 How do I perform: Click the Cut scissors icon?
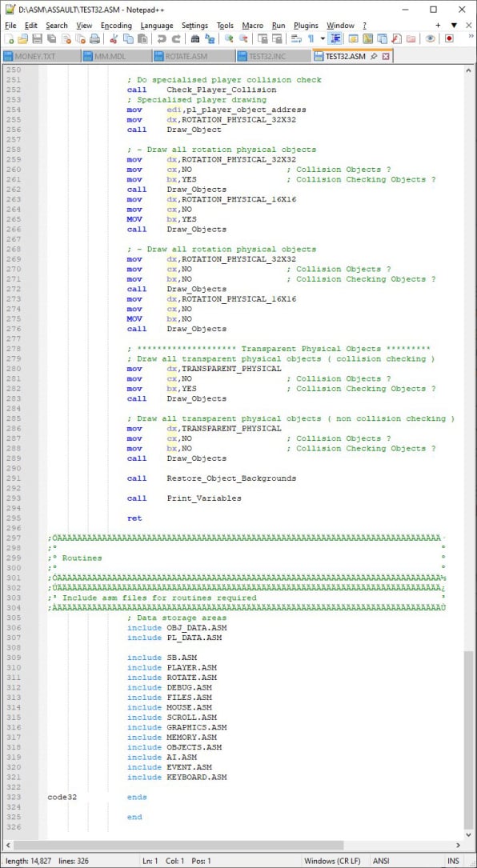tap(114, 38)
